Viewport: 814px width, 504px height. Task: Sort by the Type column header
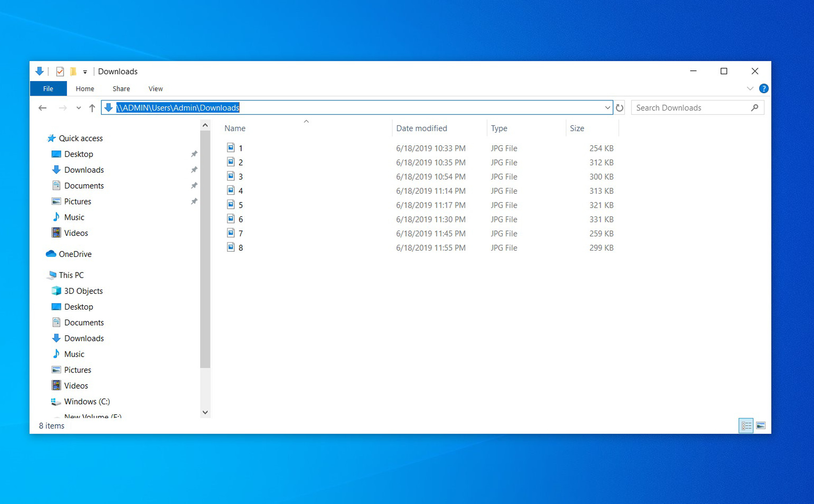499,128
